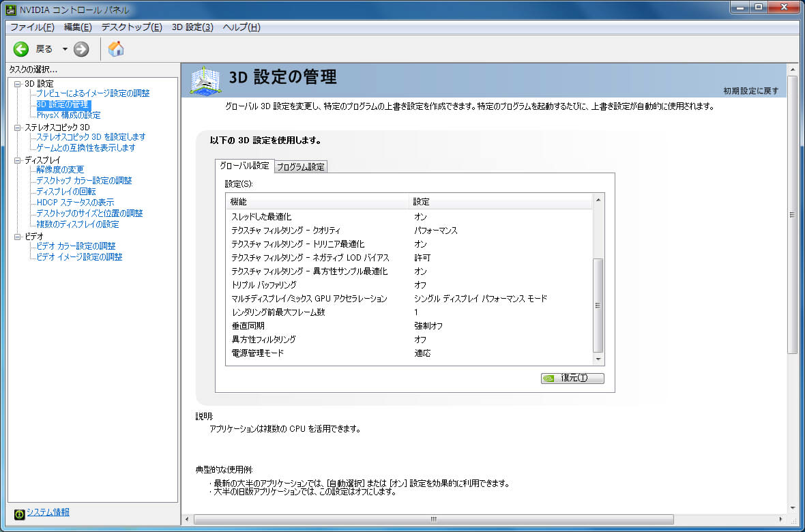Click the システム情報 icon at bottom left

[x=19, y=513]
